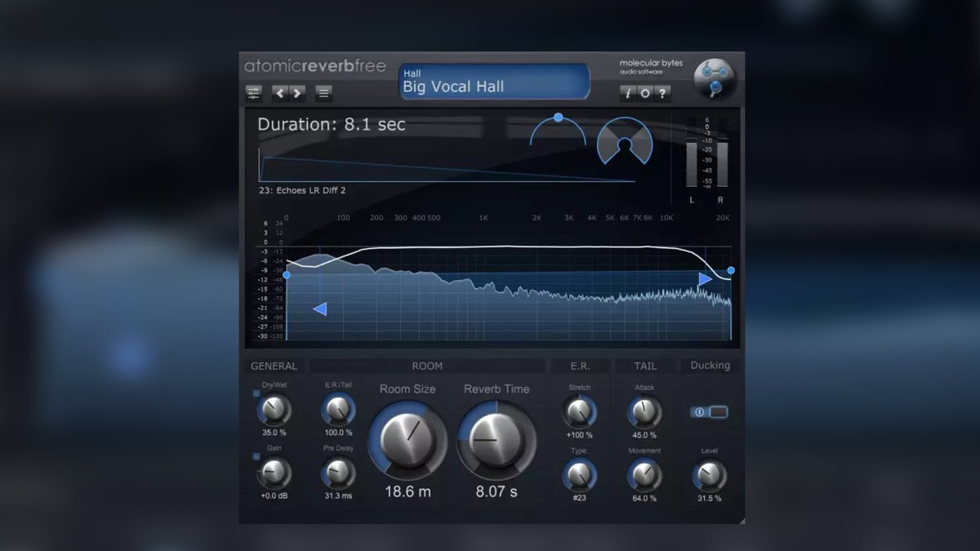Switch the Ducking on/off toggle
Viewport: 980px width, 551px height.
click(709, 412)
